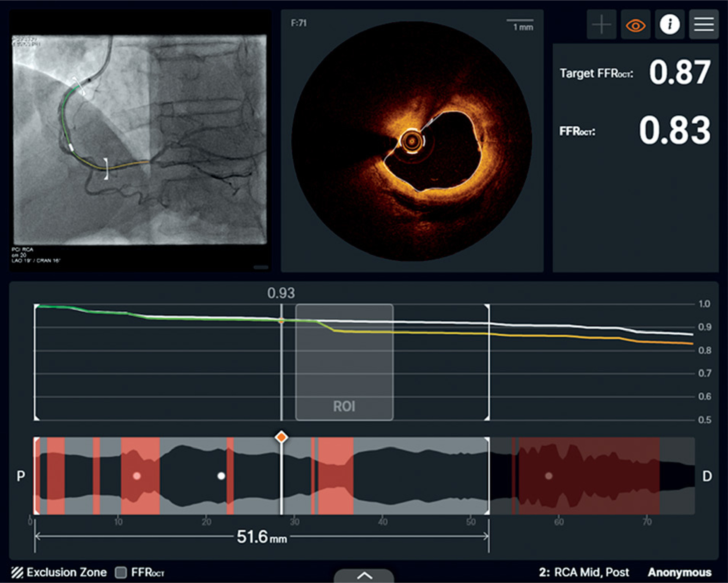Click the orange diamond frame marker
Screen dimensions: 728x583
[281, 437]
